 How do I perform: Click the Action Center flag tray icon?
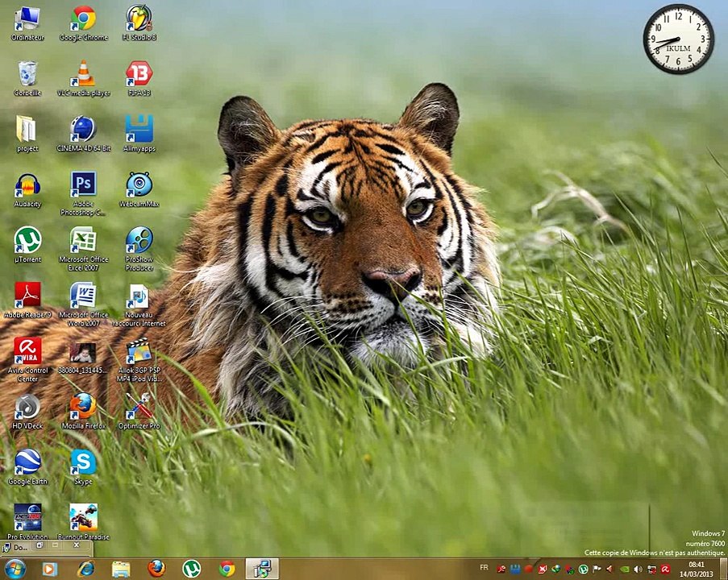pyautogui.click(x=597, y=570)
